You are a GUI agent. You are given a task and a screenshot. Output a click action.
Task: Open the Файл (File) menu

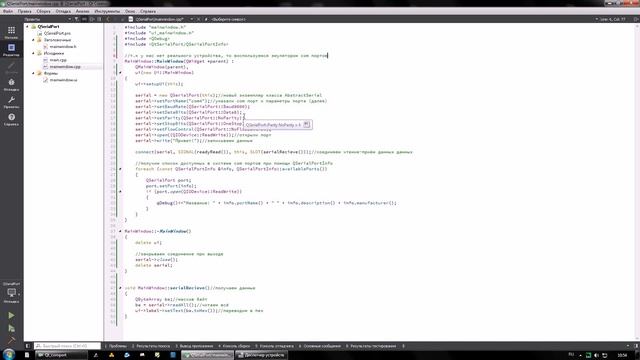pyautogui.click(x=8, y=11)
